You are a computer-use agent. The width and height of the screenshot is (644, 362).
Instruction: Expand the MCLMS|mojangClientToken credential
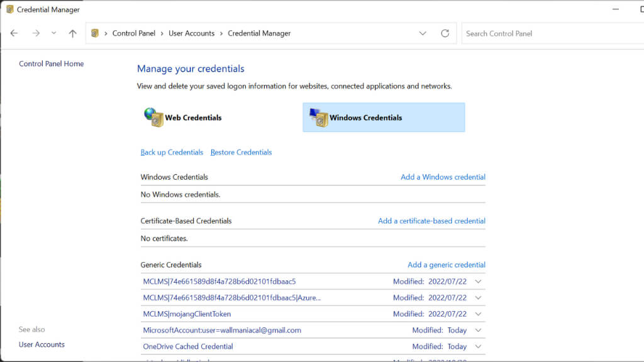pos(479,314)
